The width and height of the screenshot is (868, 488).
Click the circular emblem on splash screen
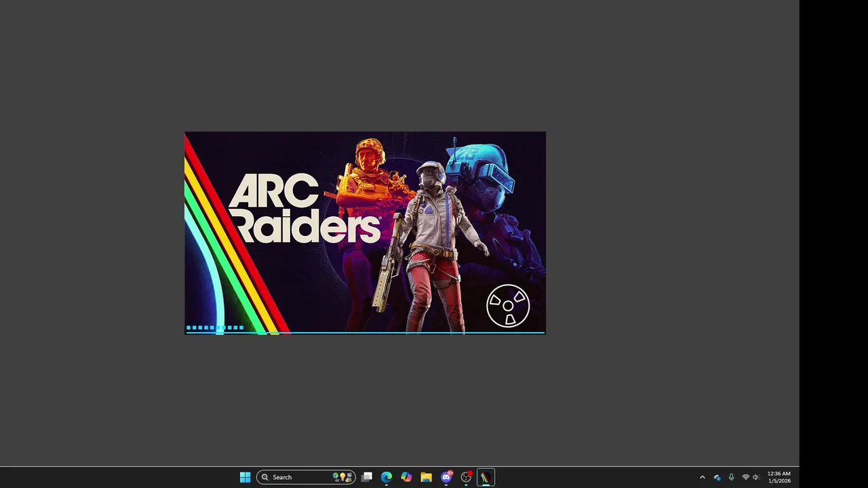pos(508,306)
